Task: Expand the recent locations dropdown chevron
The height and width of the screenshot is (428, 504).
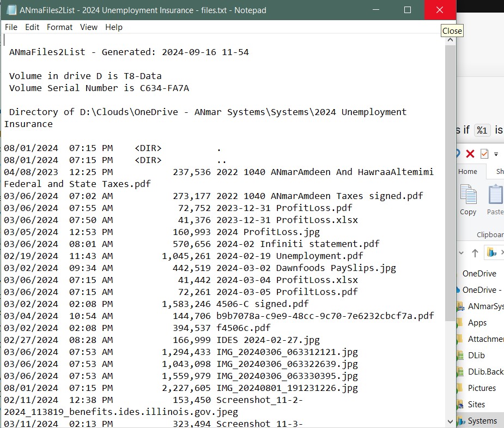Action: click(462, 253)
